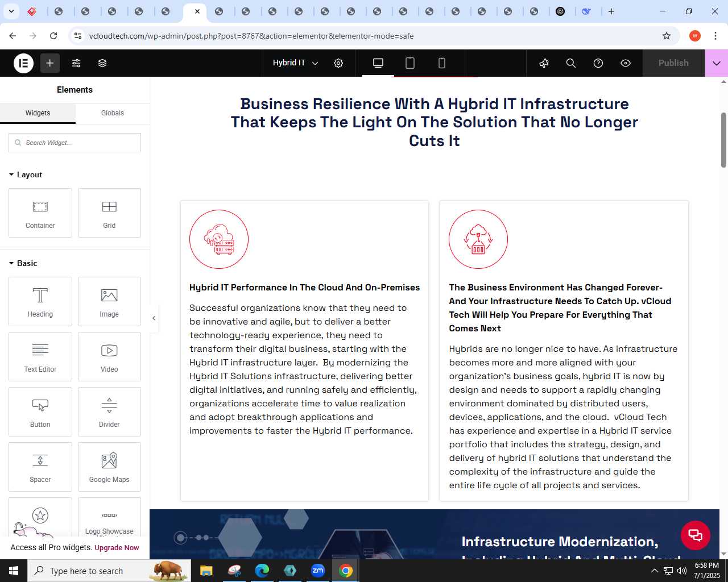This screenshot has width=728, height=582.
Task: View site information icon in address bar
Action: coord(78,36)
